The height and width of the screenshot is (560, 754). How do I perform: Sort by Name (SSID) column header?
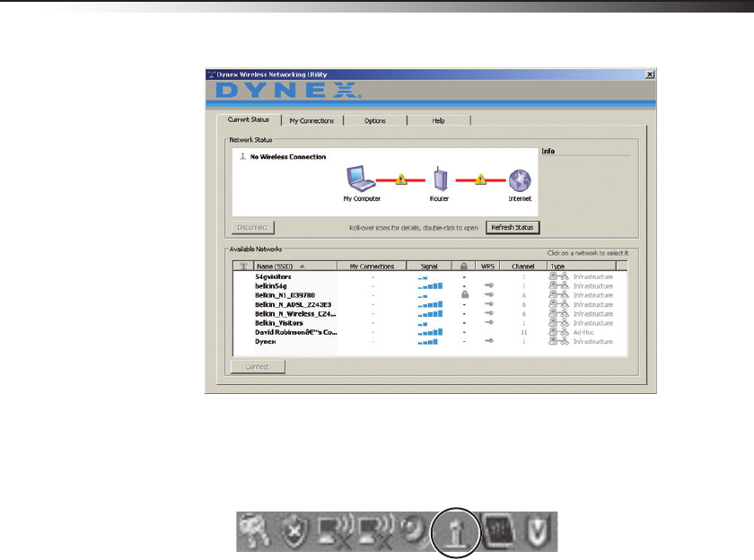coord(295,267)
